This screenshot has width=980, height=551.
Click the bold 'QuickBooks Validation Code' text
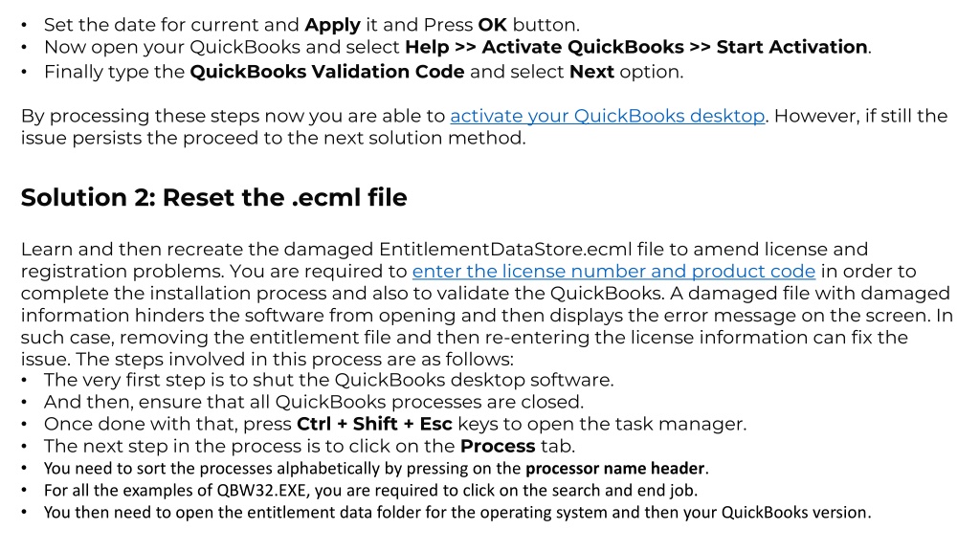pos(327,72)
